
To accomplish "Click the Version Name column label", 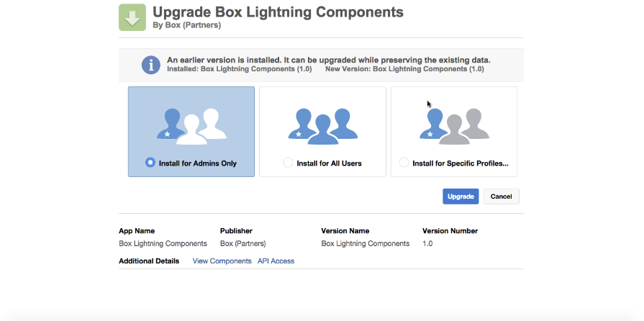I will (x=345, y=231).
